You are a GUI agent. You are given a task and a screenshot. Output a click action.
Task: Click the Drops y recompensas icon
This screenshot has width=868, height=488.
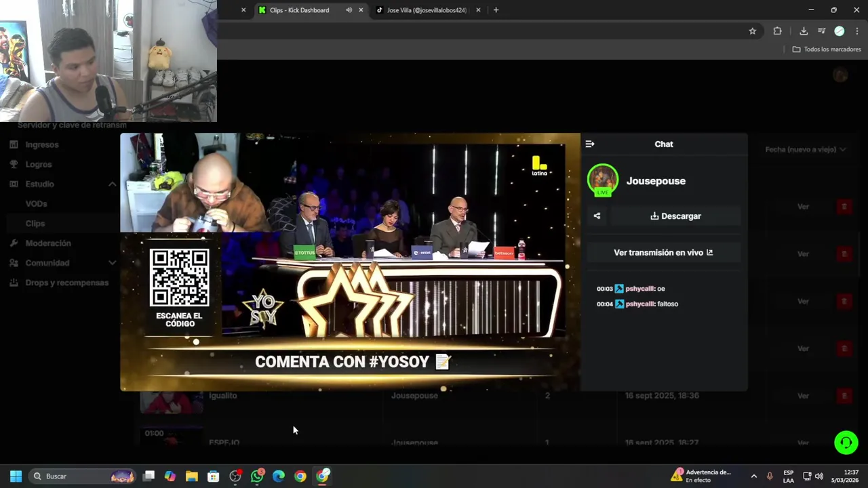click(x=14, y=283)
